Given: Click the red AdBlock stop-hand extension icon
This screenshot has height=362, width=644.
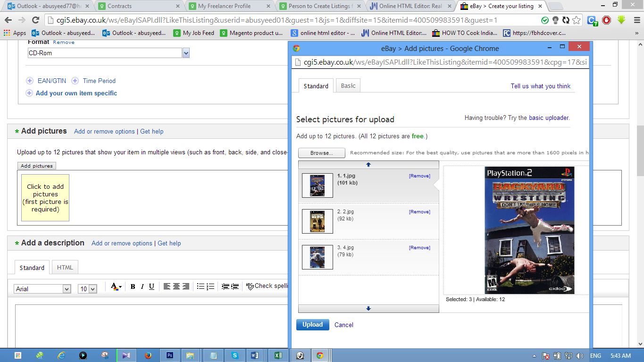Looking at the screenshot, I should click(607, 20).
